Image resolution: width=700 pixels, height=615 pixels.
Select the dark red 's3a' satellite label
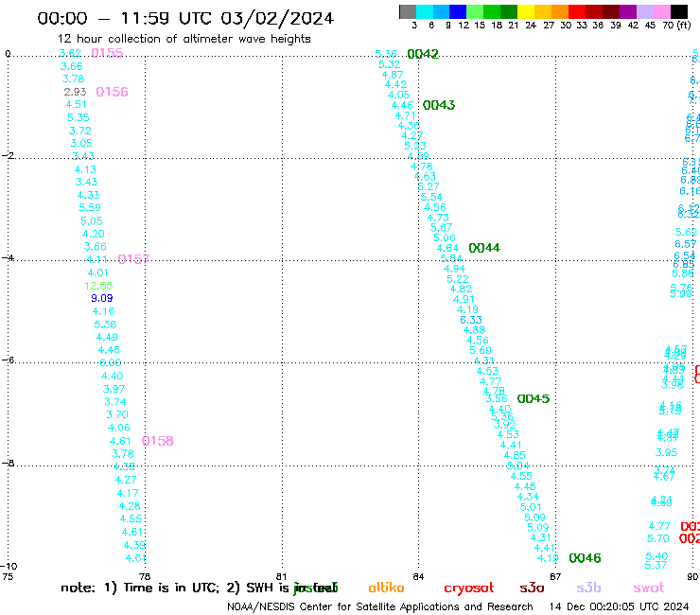pos(533,588)
